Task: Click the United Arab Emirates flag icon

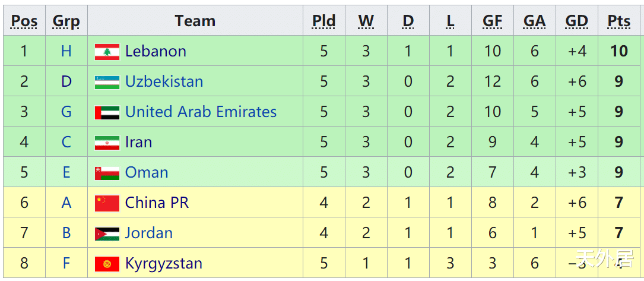Action: point(107,112)
